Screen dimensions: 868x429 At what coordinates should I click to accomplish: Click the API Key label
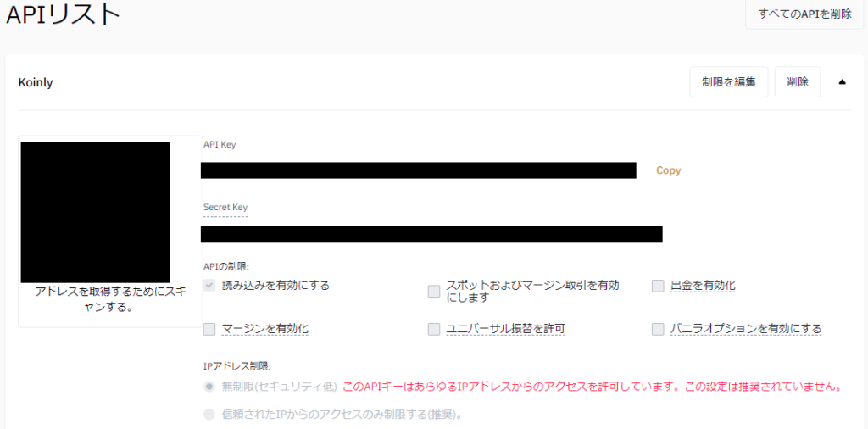tap(220, 144)
